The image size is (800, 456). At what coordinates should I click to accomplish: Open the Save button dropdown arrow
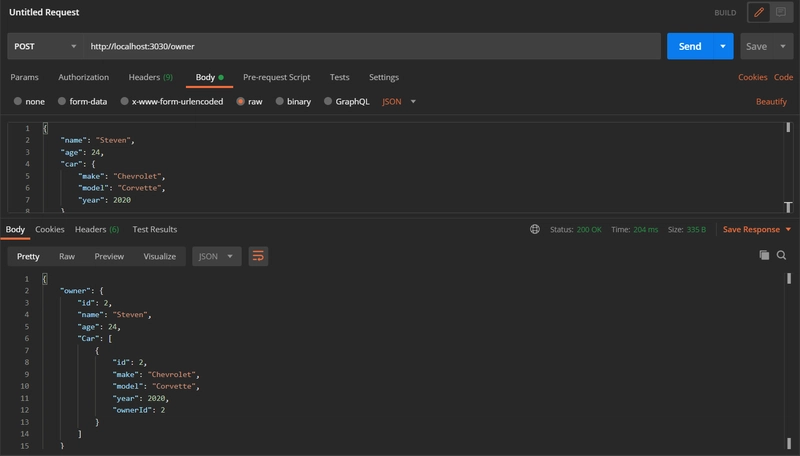tap(783, 46)
